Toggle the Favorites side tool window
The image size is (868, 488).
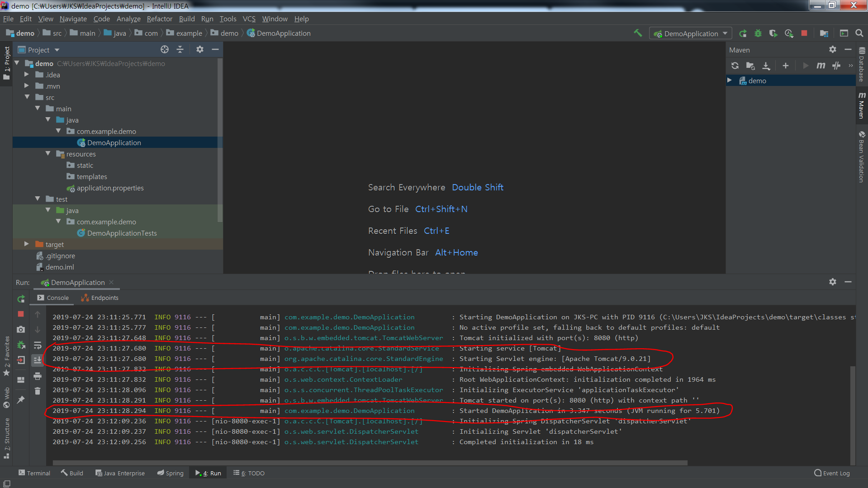point(6,356)
